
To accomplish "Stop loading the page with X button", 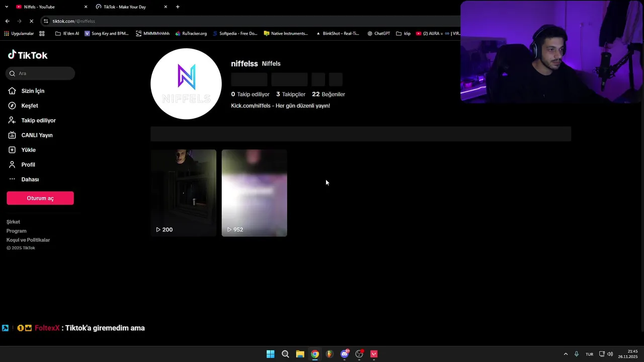I will coord(31,21).
